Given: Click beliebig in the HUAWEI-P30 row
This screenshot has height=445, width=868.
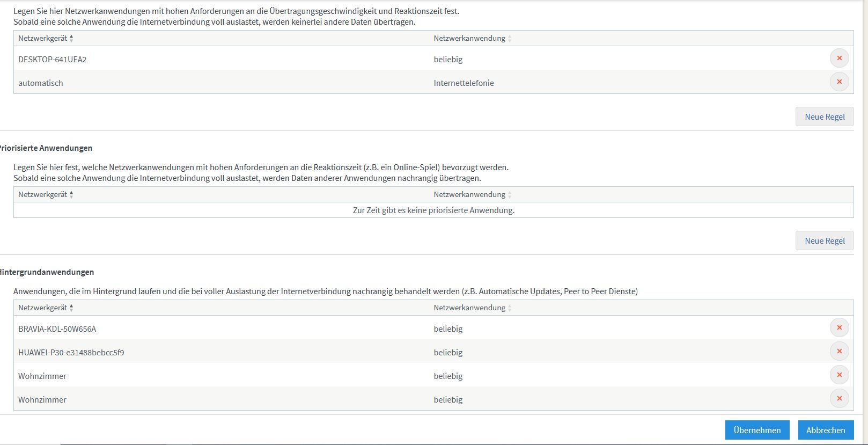Looking at the screenshot, I should [x=448, y=352].
